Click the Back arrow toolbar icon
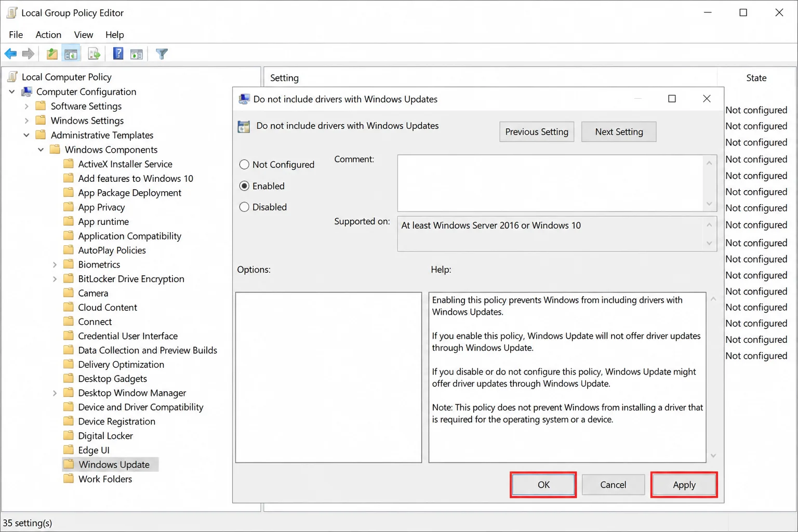Viewport: 798px width, 532px height. point(10,54)
